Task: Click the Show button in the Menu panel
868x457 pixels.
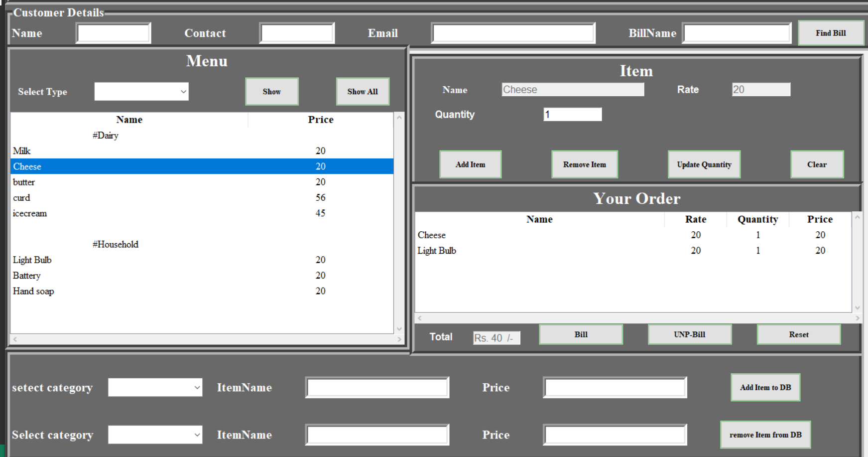Action: coord(271,91)
